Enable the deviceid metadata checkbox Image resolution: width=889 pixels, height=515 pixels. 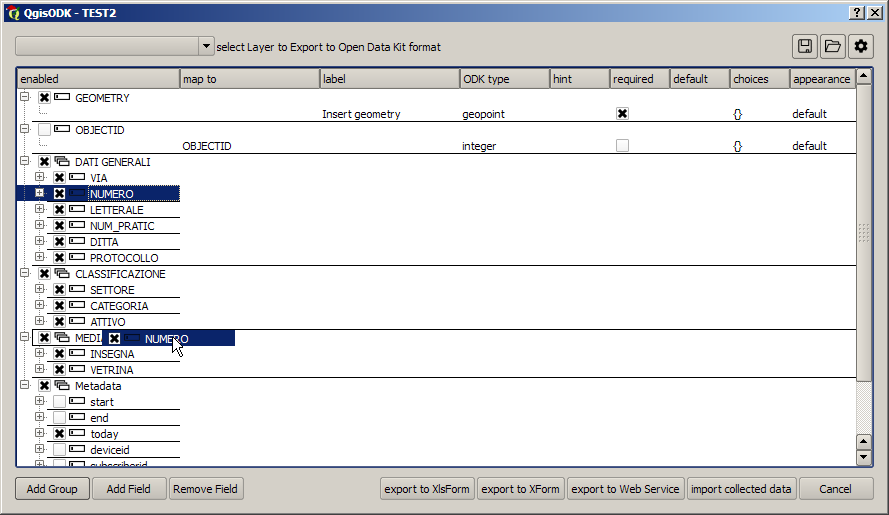[60, 450]
